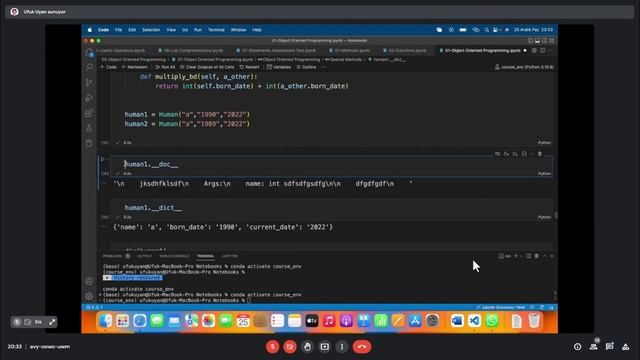This screenshot has height=360, width=640.
Task: Launch Safari from the dock
Action: tap(140, 321)
